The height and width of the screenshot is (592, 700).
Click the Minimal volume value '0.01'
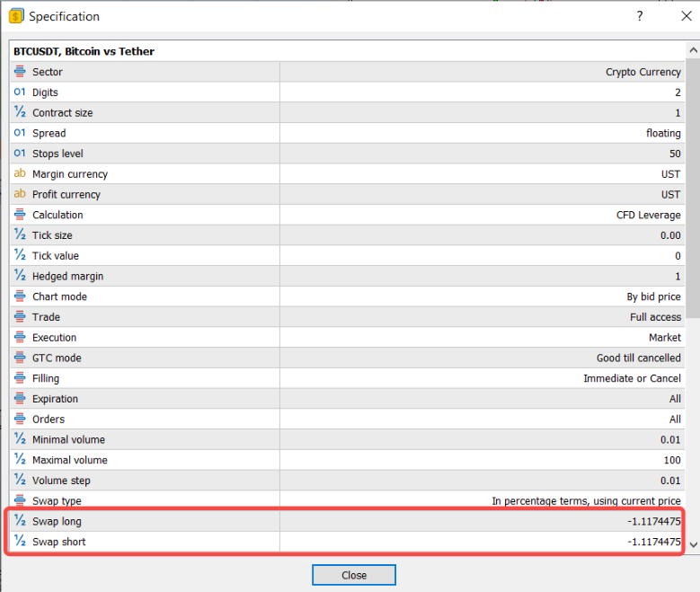670,440
